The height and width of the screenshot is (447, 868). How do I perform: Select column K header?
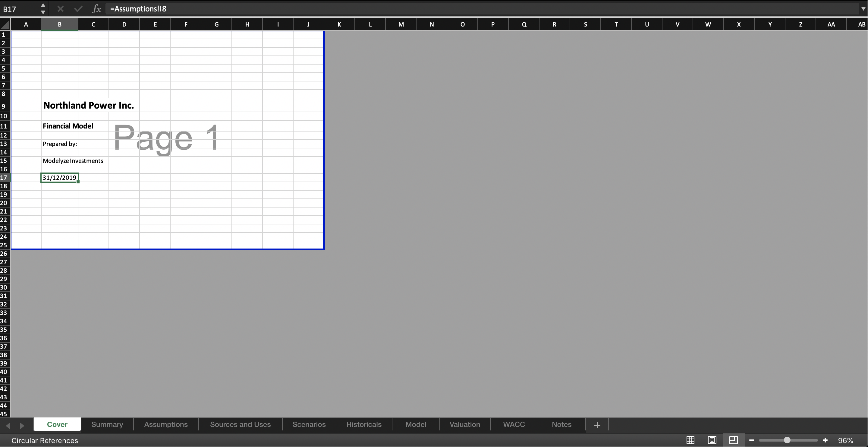click(x=339, y=24)
